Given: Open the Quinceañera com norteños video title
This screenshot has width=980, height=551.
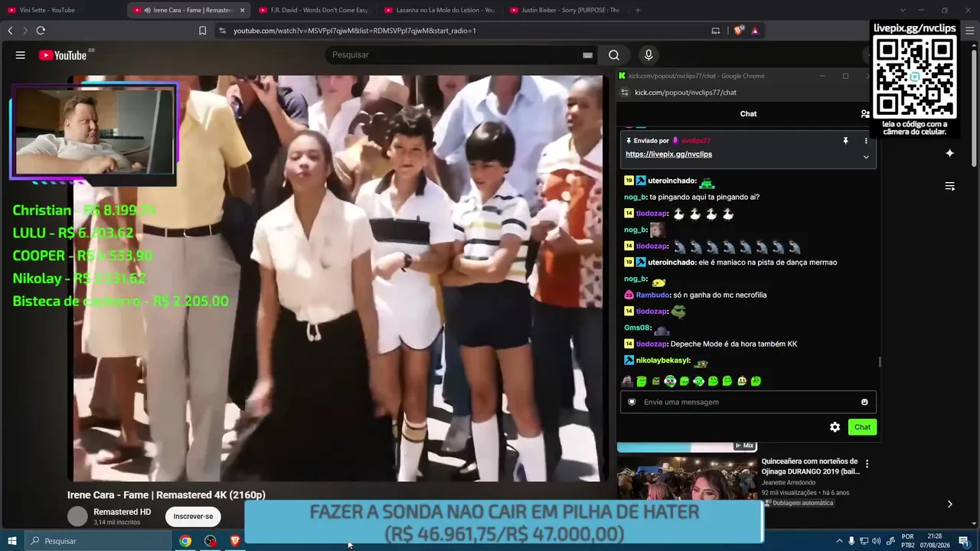Looking at the screenshot, I should tap(810, 466).
